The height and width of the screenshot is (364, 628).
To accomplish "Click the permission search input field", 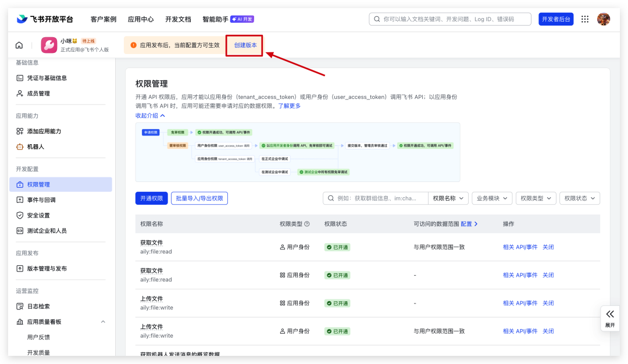I will click(379, 198).
